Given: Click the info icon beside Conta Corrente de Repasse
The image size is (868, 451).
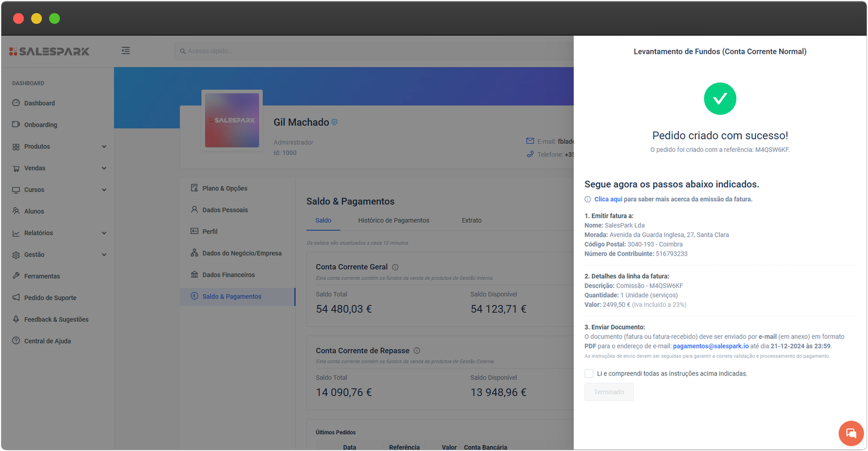Looking at the screenshot, I should click(x=417, y=351).
